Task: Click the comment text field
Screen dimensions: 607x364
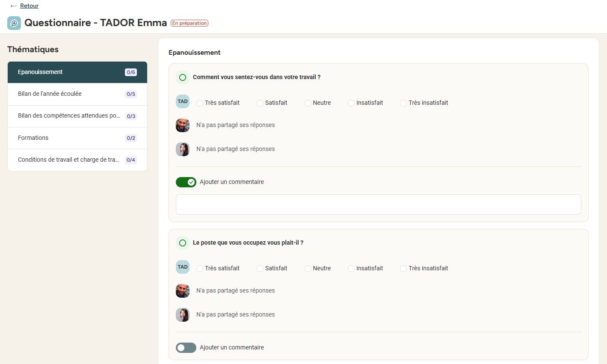Action: 379,204
